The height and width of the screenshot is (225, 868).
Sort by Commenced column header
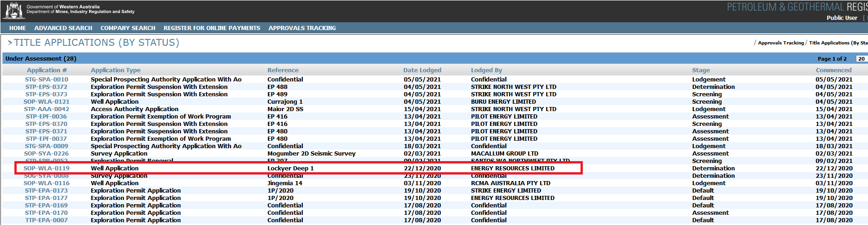[833, 70]
